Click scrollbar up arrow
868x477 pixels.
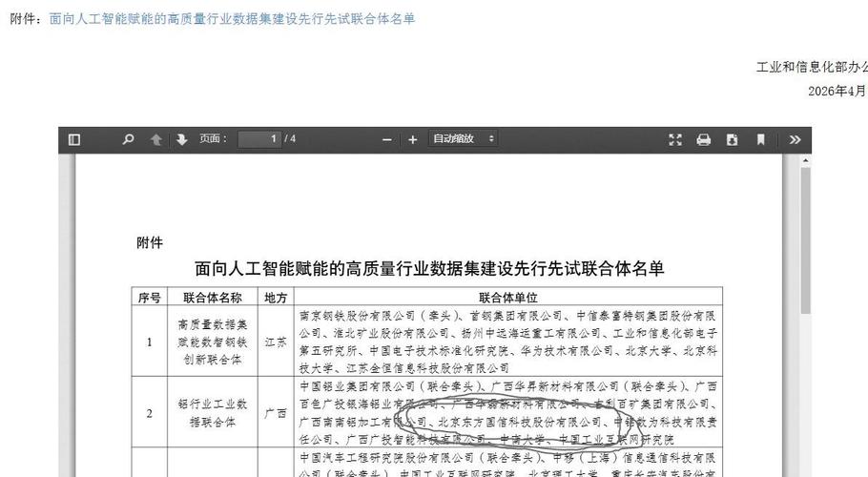(805, 160)
